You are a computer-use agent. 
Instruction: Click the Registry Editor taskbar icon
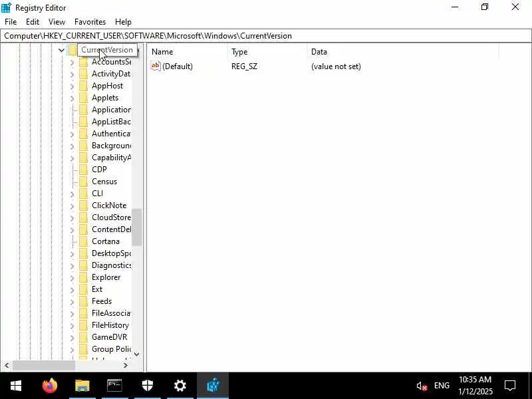(213, 386)
